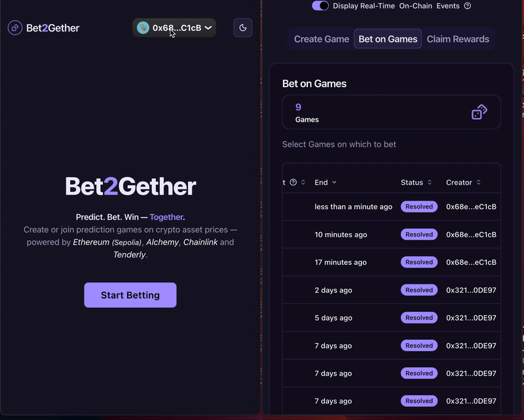Click the dice icon in the Games card

coord(479,112)
